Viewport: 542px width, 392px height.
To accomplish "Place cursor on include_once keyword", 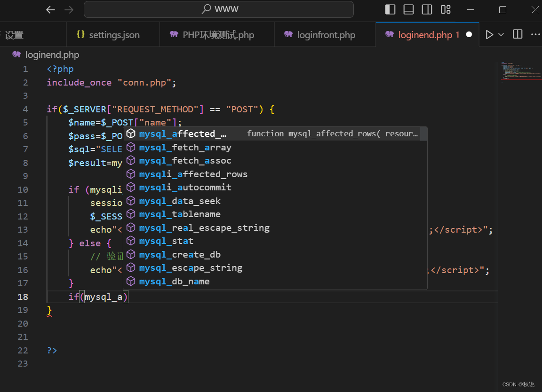I will coord(79,83).
